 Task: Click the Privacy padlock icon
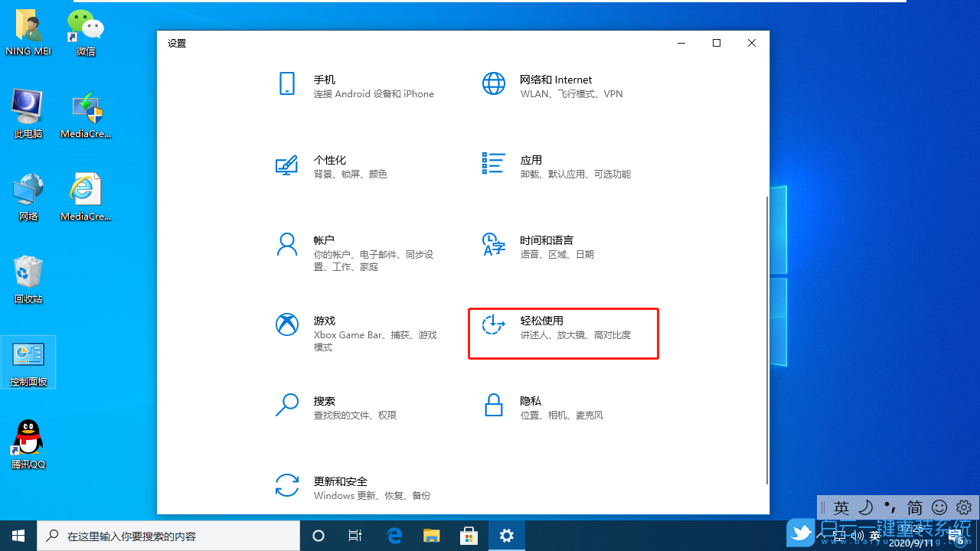point(494,404)
